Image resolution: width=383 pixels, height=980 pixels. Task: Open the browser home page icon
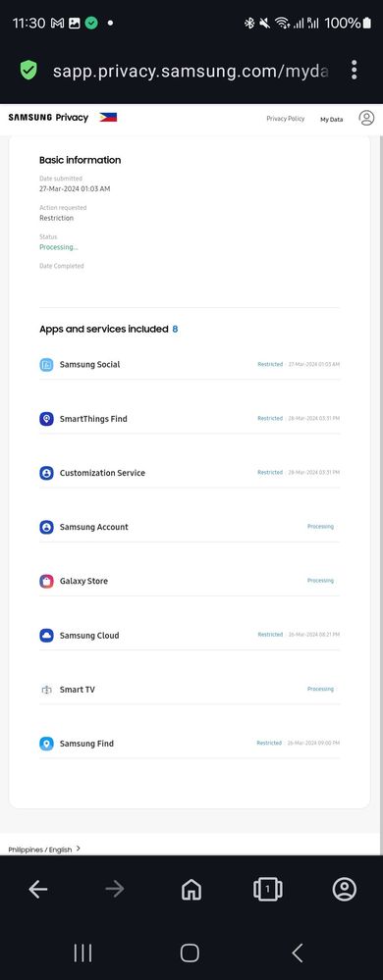click(x=191, y=890)
